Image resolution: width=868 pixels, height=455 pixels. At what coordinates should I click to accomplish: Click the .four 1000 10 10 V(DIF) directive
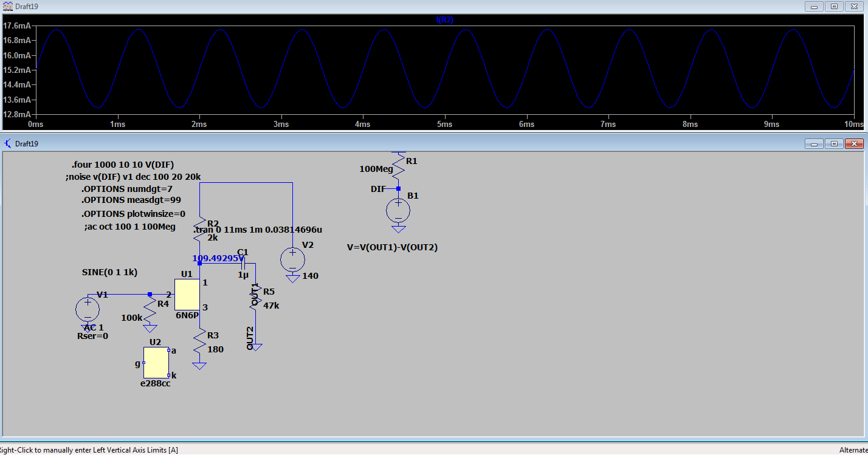tap(123, 165)
